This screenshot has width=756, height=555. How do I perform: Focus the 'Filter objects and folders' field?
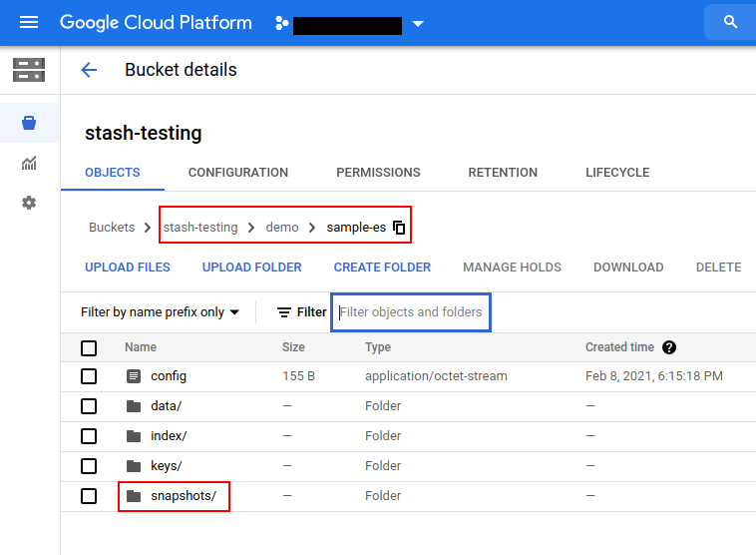coord(411,312)
